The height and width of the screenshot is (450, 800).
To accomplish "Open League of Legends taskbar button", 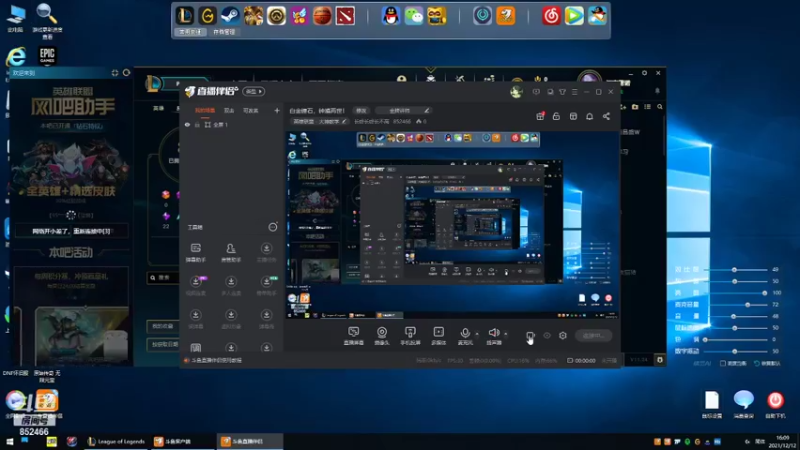I will [x=117, y=441].
